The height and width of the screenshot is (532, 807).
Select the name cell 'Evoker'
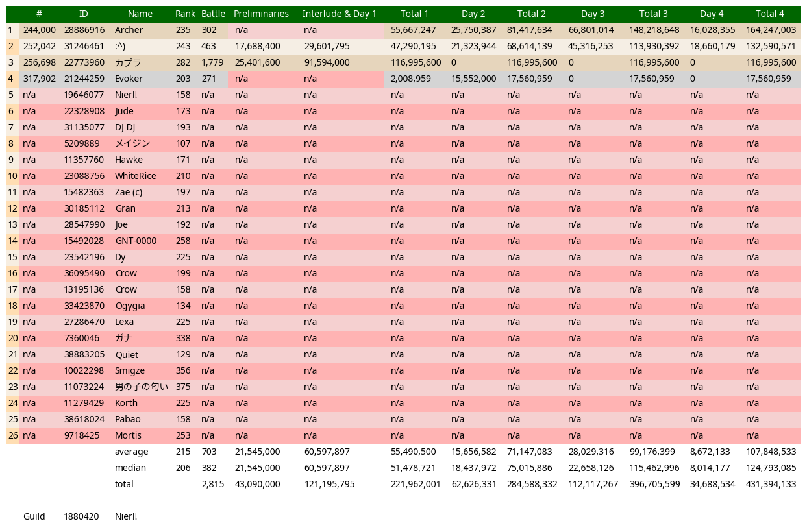point(129,79)
